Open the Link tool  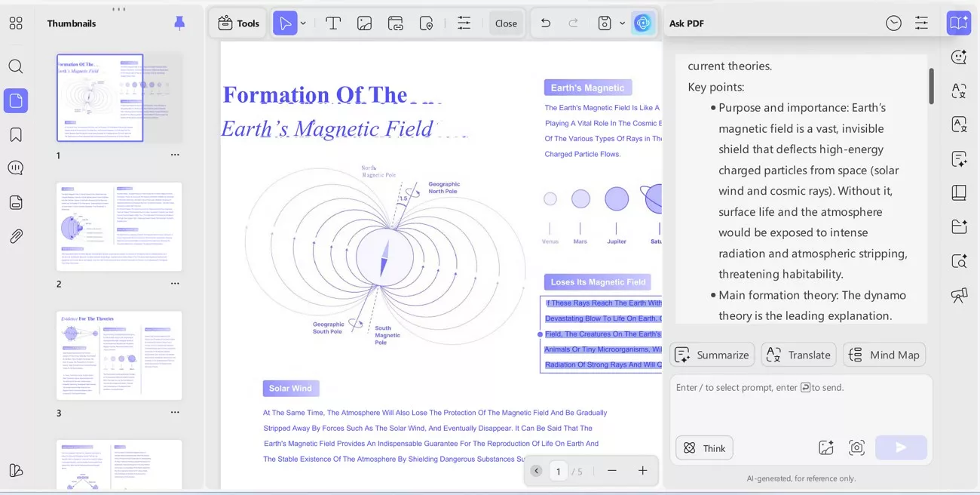pyautogui.click(x=395, y=23)
